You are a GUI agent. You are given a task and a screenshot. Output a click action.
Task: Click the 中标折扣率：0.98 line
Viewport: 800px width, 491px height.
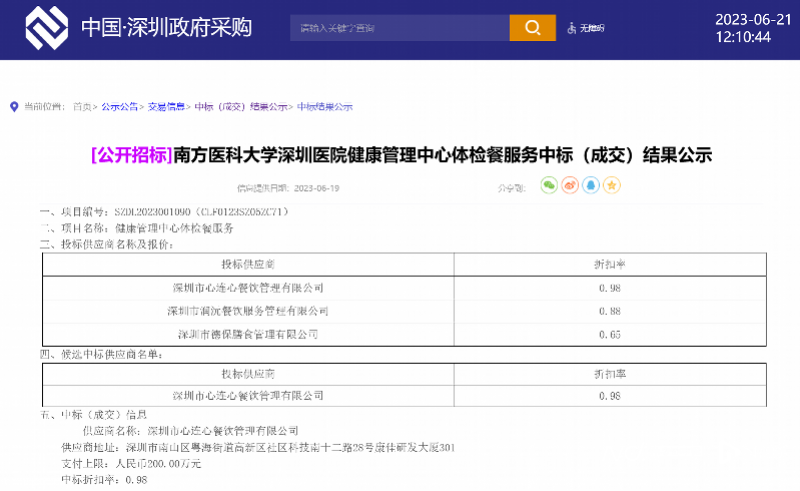(x=104, y=480)
